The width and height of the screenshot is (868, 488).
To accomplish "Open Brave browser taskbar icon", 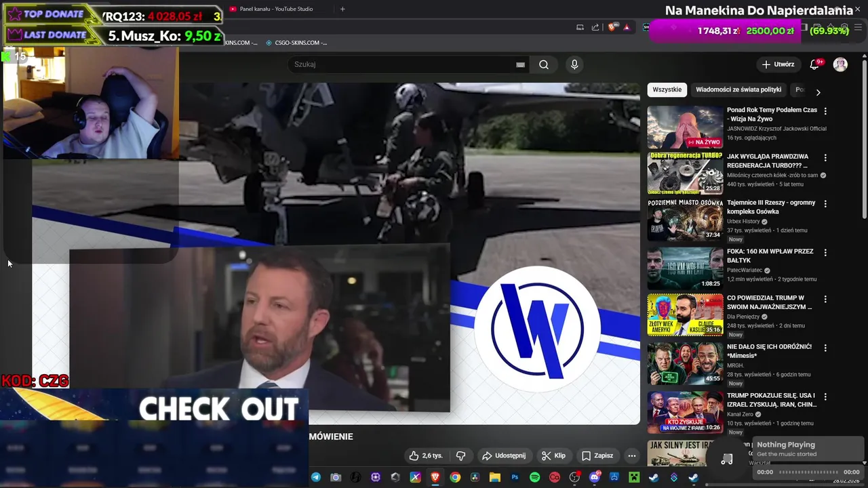I will point(435,477).
